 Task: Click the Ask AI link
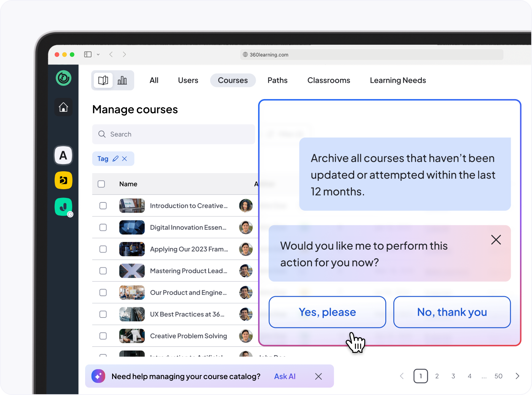pos(285,376)
